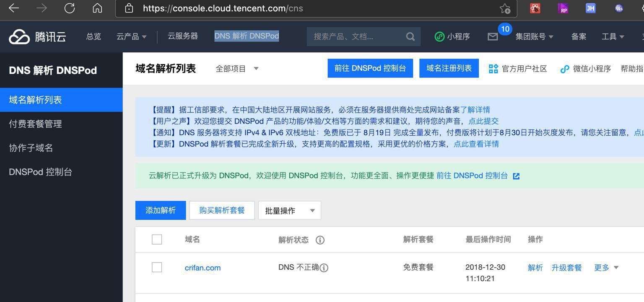Click the DNS 解析 DNSPod sidebar title
Screen dimensions: 644x302
[53, 70]
